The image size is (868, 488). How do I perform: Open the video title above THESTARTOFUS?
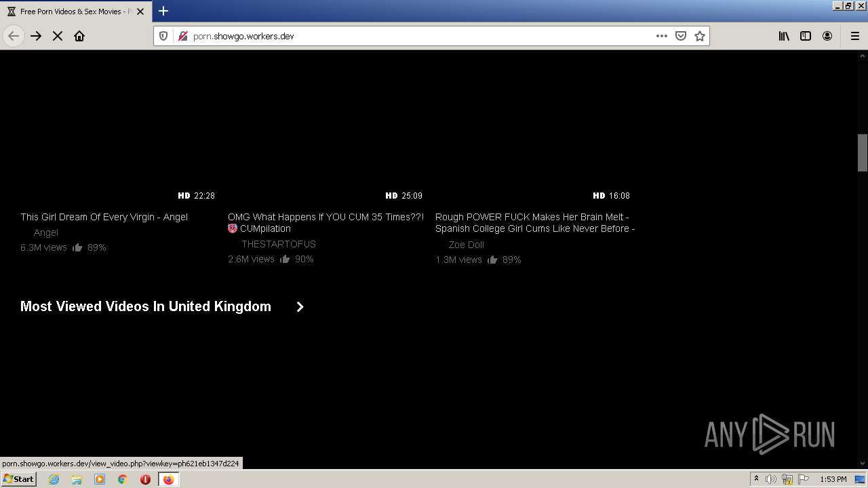325,222
